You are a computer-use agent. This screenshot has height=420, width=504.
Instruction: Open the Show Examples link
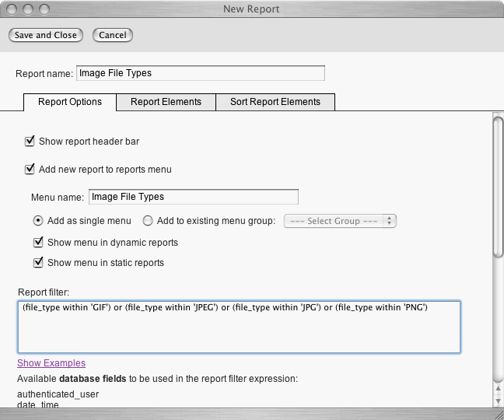(x=51, y=363)
